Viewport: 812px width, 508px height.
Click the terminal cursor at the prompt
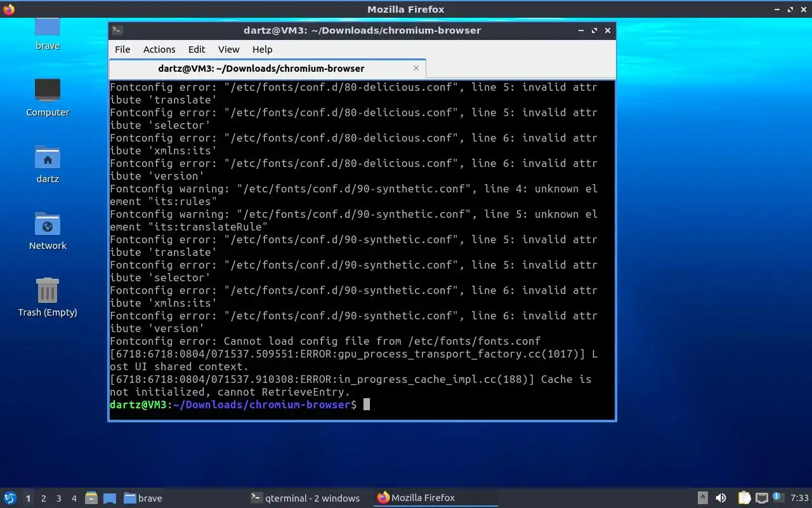tap(366, 404)
